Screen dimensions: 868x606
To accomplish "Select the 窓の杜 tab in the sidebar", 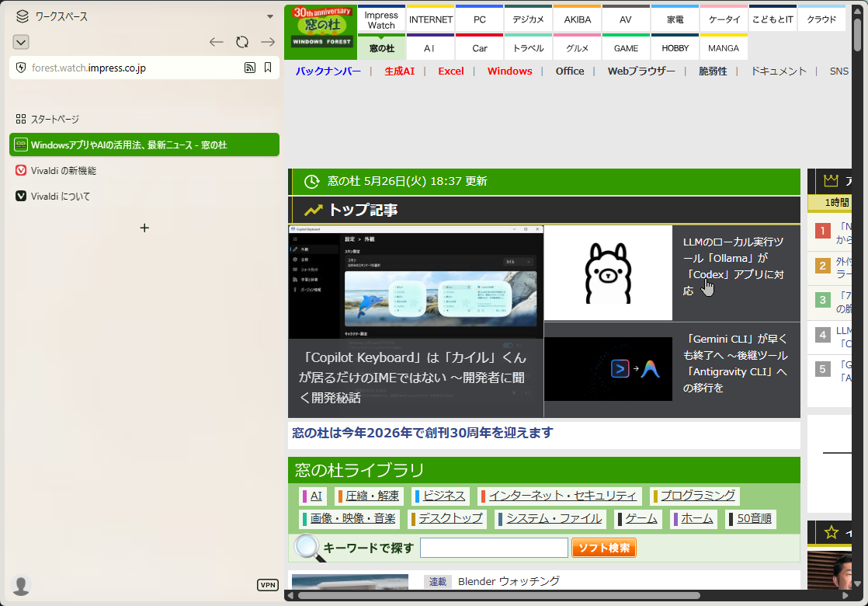I will 144,145.
